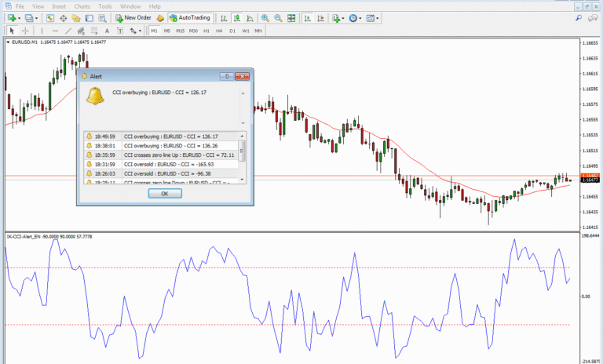Select the 18:26:03 CCI = -96.38 row
This screenshot has height=364, width=603.
point(162,173)
